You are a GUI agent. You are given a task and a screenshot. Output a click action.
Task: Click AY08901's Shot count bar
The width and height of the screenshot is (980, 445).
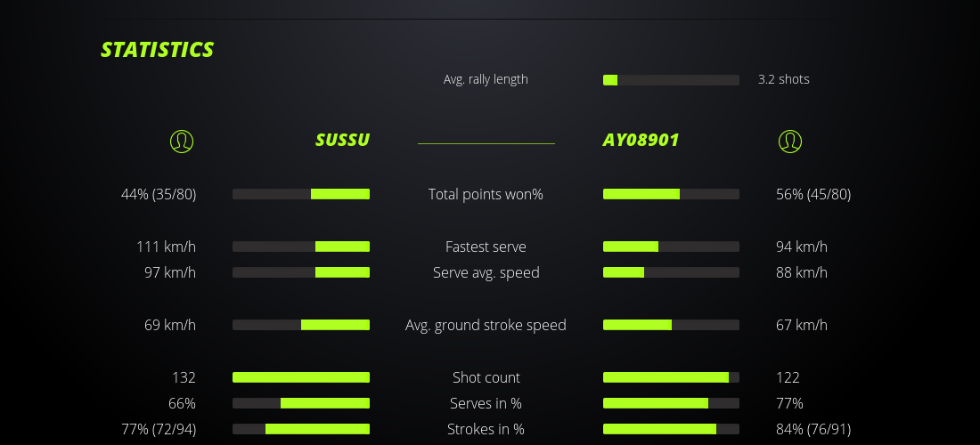tap(671, 377)
